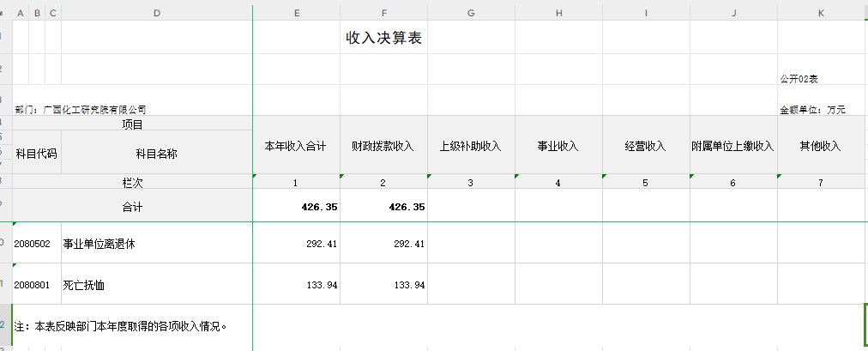Click the 公开02表 cell
868x351 pixels.
point(799,79)
